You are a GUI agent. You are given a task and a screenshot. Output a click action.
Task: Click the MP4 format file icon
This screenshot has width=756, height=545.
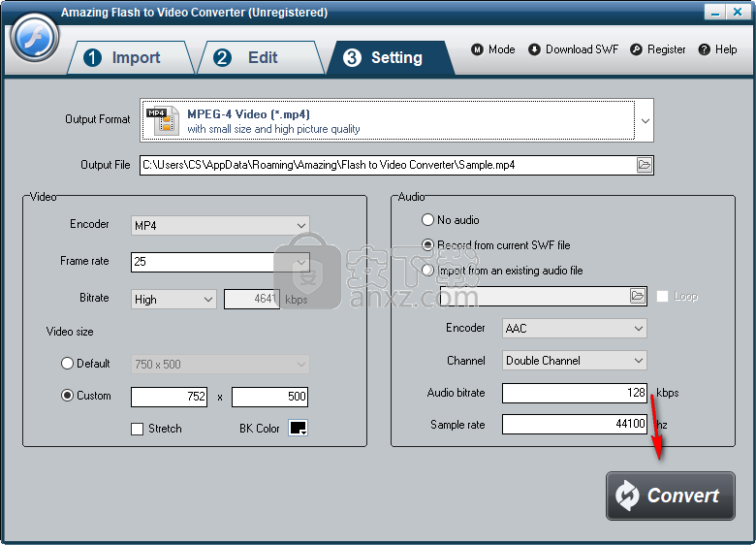click(163, 120)
